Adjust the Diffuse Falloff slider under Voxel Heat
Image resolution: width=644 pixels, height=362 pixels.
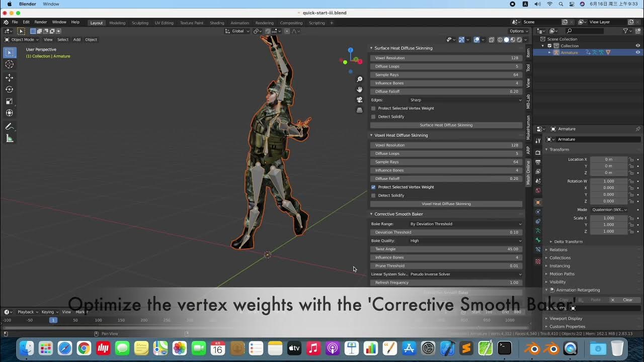tap(446, 179)
